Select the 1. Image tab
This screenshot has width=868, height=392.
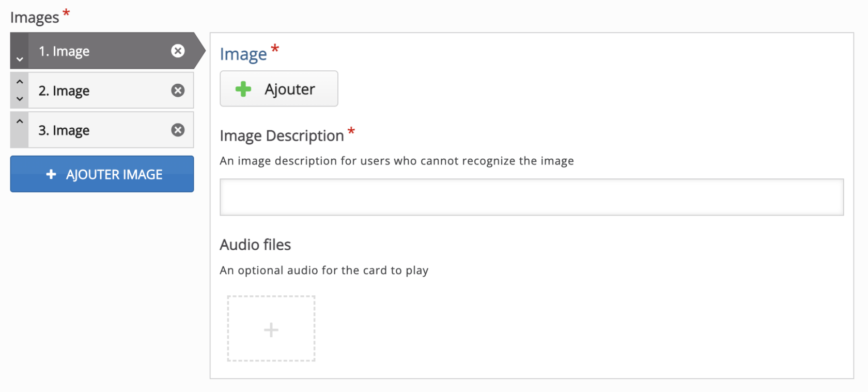[98, 51]
